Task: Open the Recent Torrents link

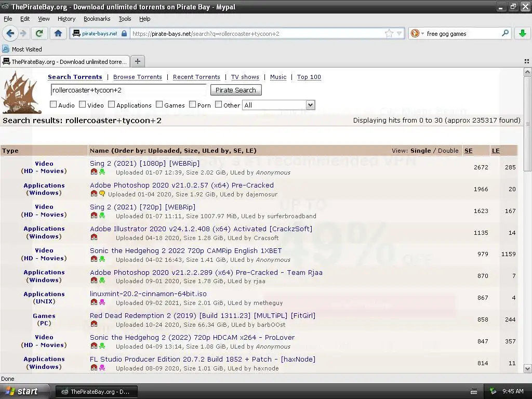Action: (196, 77)
